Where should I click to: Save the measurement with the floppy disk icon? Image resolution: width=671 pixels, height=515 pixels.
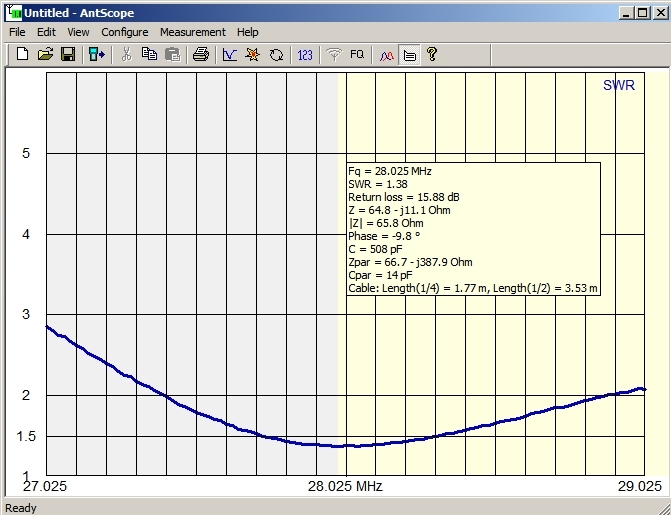[68, 55]
